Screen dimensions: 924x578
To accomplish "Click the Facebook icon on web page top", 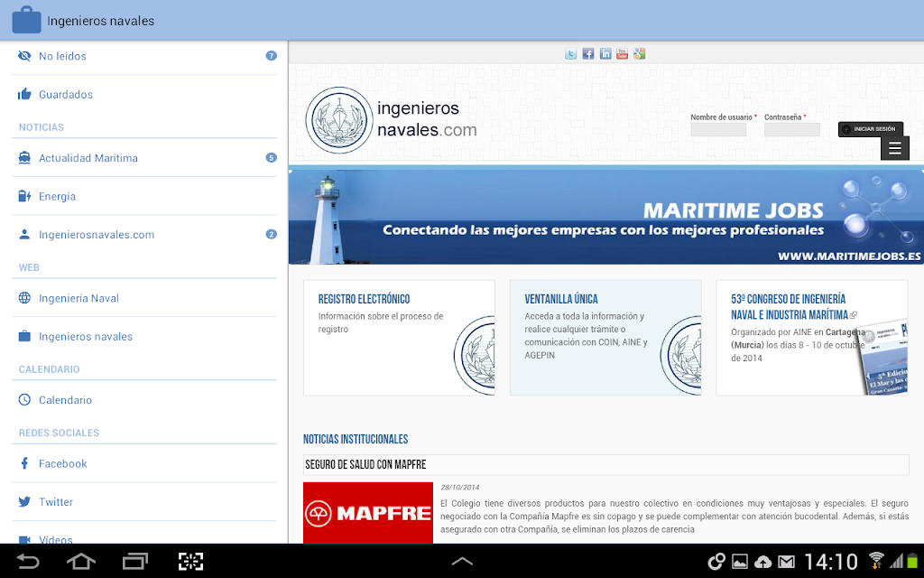I will coord(588,53).
